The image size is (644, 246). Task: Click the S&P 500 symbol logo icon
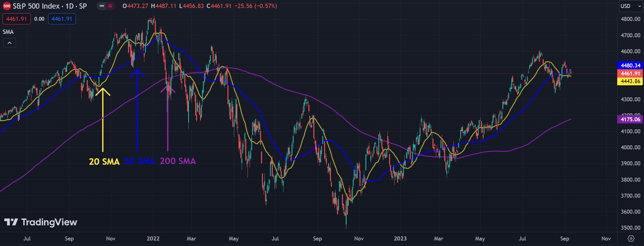coord(7,6)
